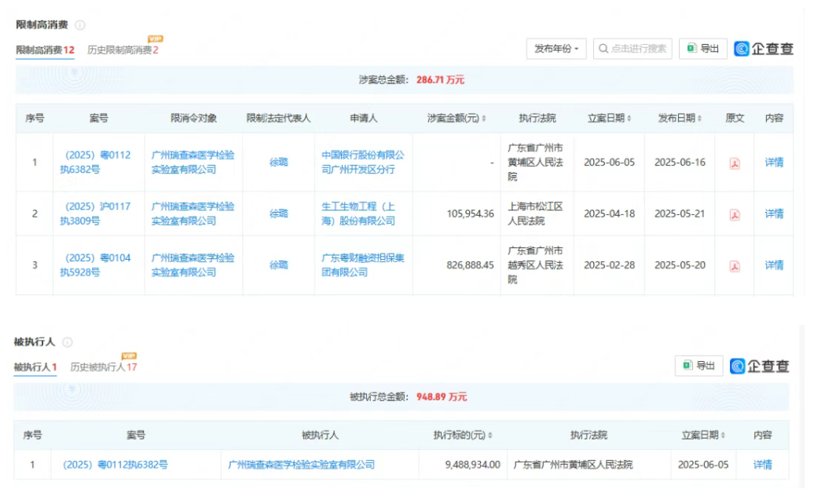Switch to 被执行人 1 tab
825x504 pixels.
coord(35,367)
